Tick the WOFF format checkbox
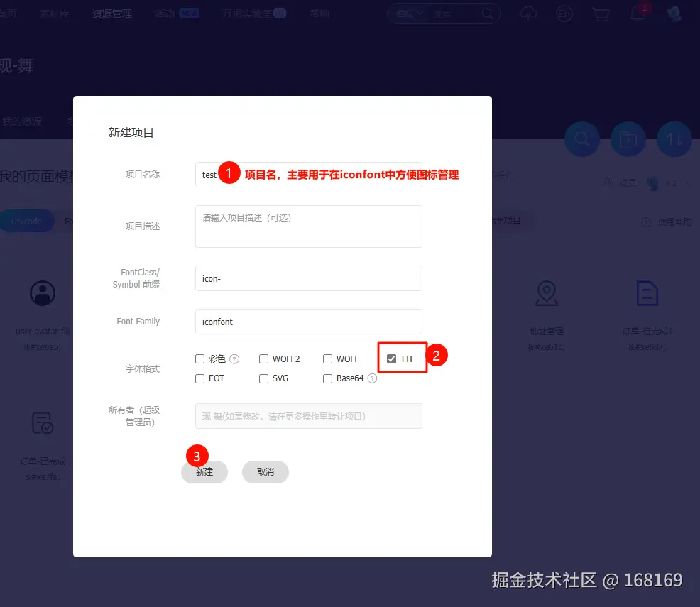700x607 pixels. click(328, 359)
